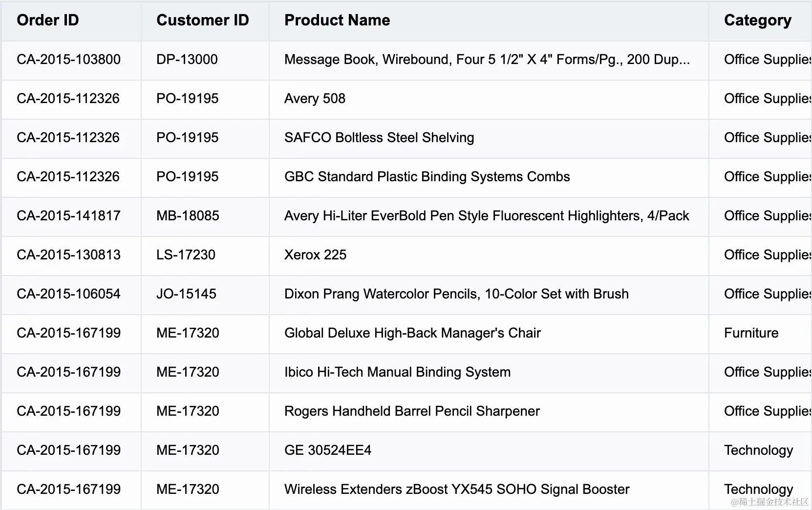Select order cell CA-2015-103800
This screenshot has height=510, width=812.
click(x=71, y=61)
